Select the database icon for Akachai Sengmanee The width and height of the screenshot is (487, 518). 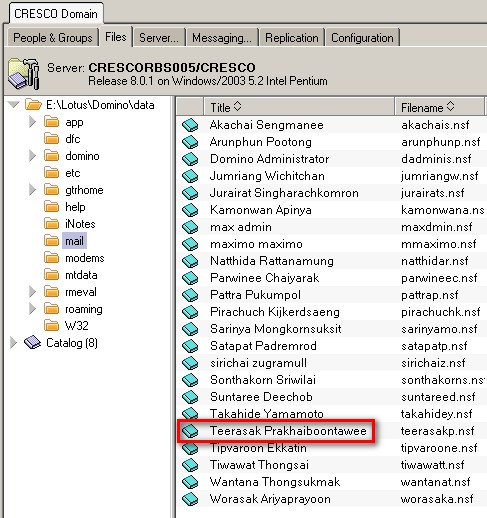[190, 125]
